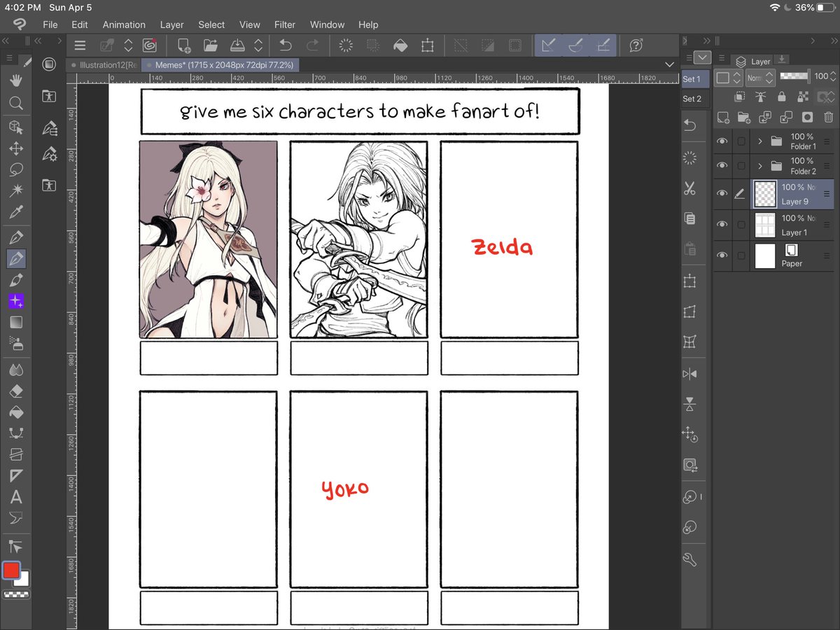Image resolution: width=840 pixels, height=630 pixels.
Task: Toggle Set as Reference Layer lighthouse icon
Action: tap(760, 97)
